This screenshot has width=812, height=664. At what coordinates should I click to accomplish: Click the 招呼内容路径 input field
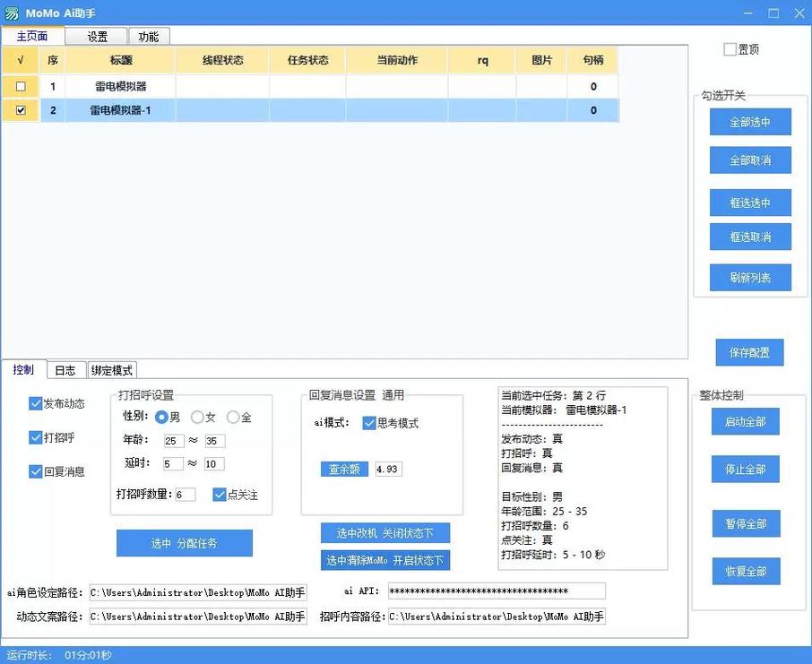click(x=497, y=617)
